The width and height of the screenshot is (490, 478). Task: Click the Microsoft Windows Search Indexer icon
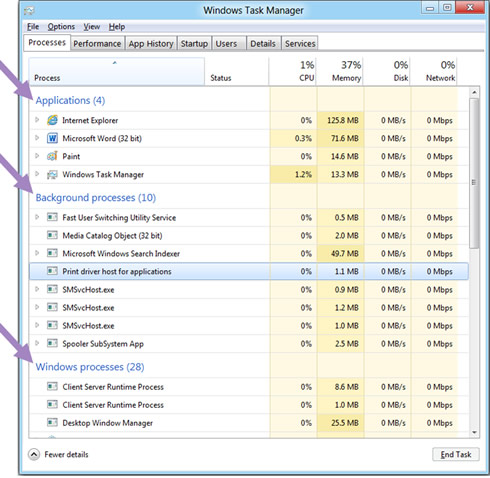coord(52,253)
